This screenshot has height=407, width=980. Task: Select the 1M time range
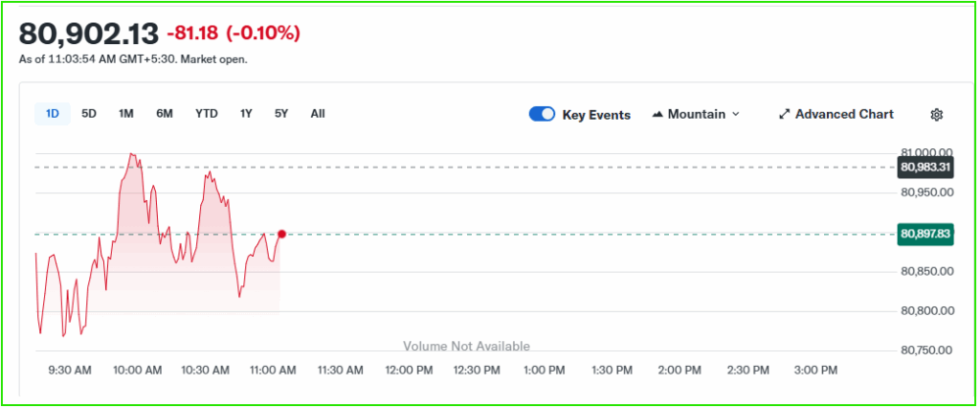125,114
